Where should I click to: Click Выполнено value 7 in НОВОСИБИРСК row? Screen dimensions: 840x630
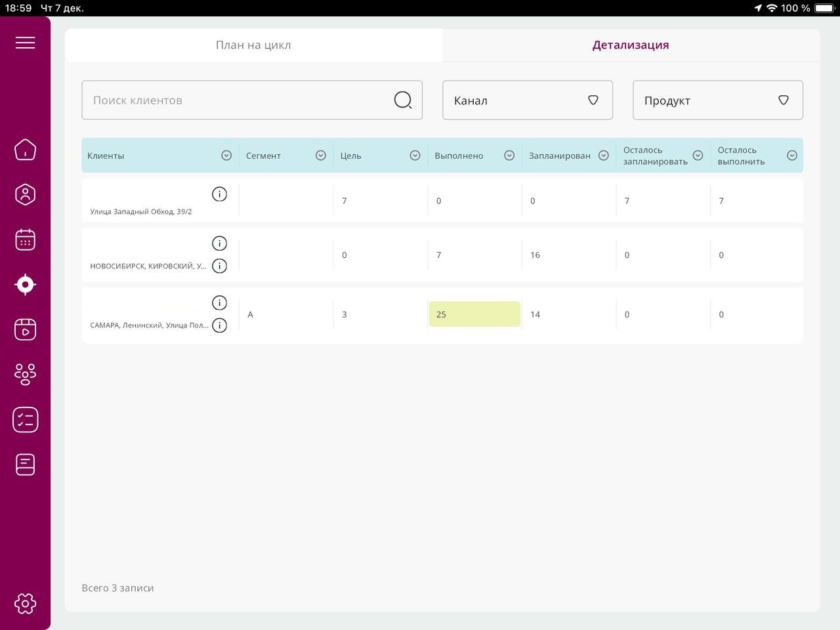(439, 255)
